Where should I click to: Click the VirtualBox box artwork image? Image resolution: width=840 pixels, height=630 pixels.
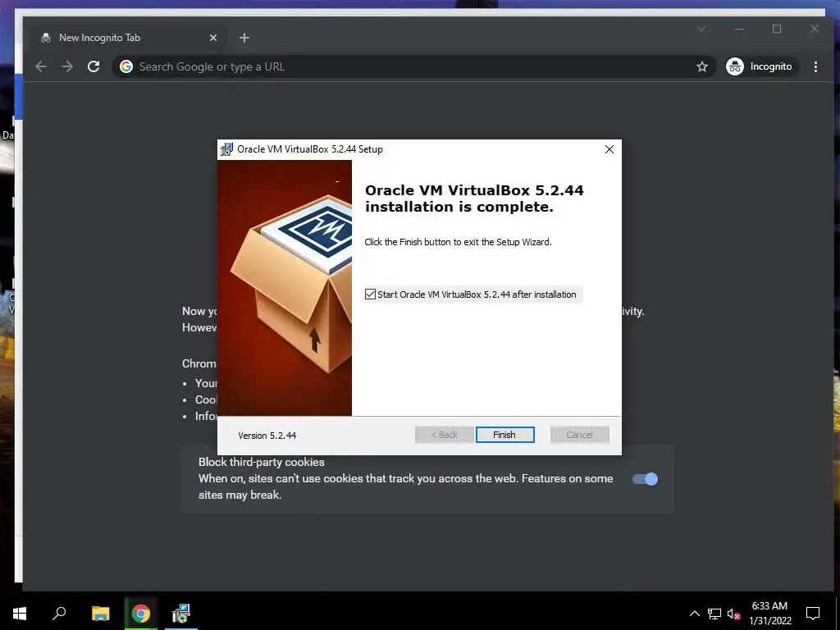(285, 288)
